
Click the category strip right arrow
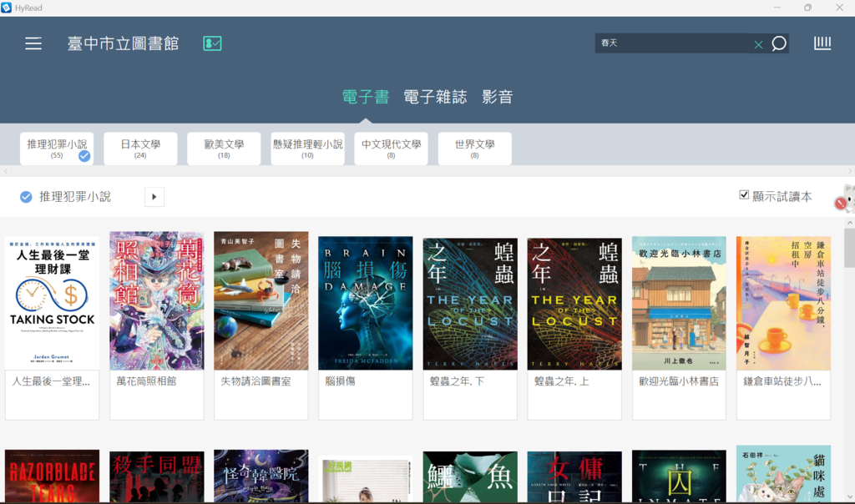(849, 171)
